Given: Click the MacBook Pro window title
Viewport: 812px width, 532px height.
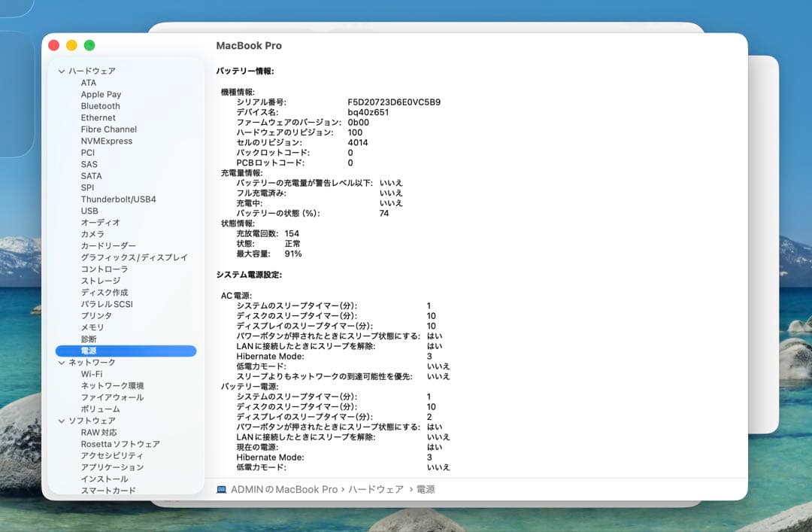Looking at the screenshot, I should [249, 46].
